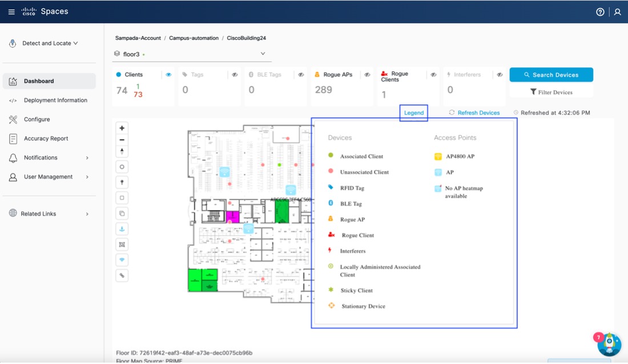Open the help question mark icon

600,12
